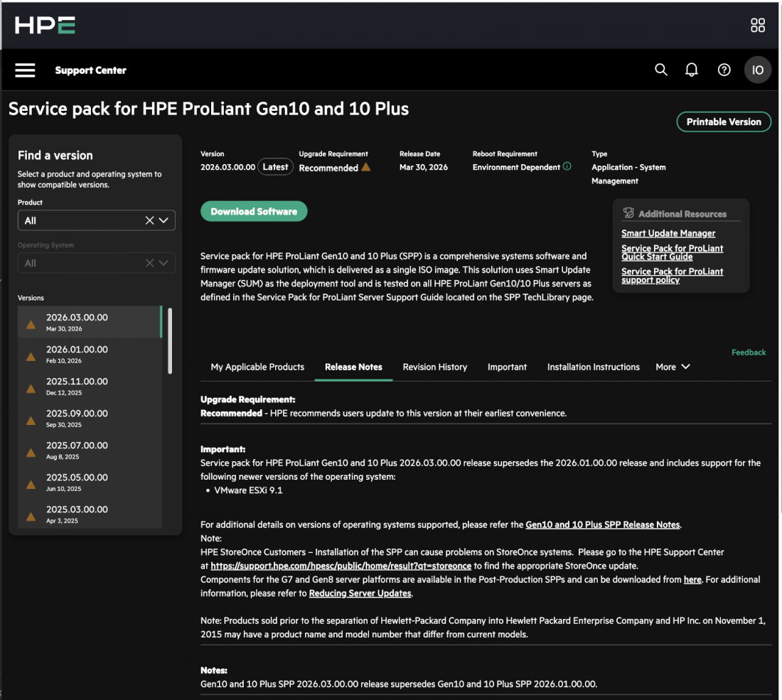Viewport: 782px width, 700px height.
Task: Click the Additional Resources header icon
Action: coord(628,213)
